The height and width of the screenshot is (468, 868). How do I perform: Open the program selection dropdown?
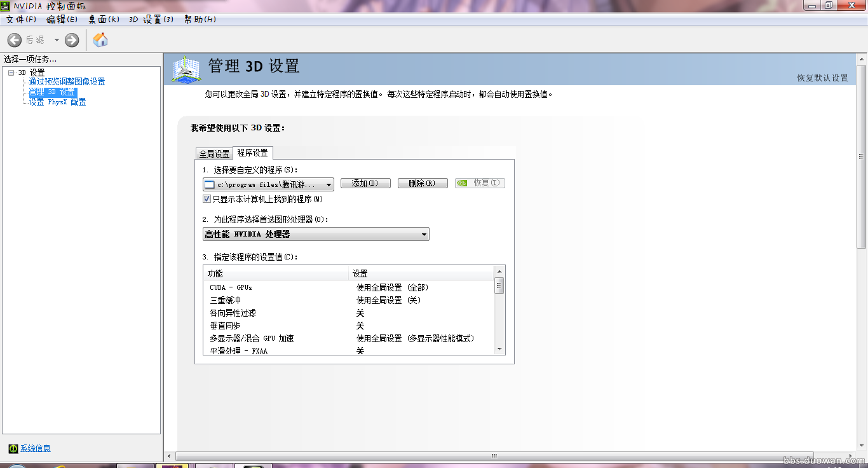tap(268, 184)
